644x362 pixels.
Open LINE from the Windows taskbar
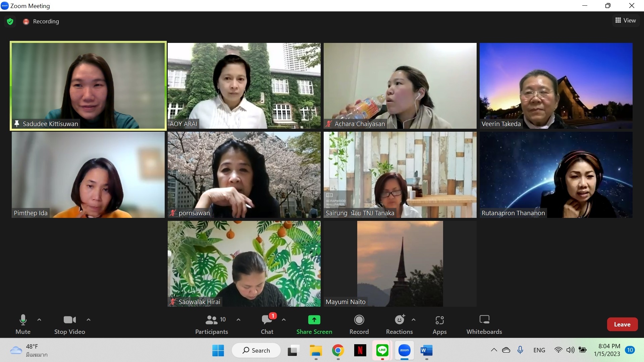(x=382, y=350)
